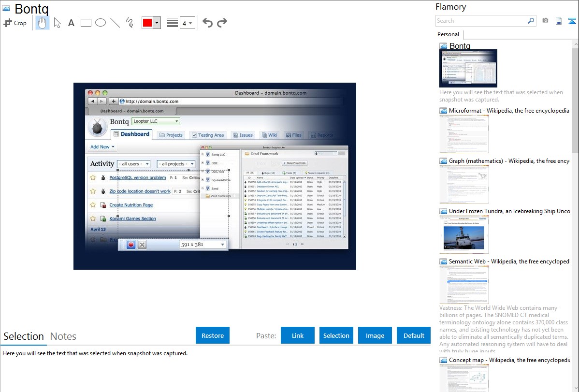Click the 'Graph (mathematics) - Wikipedia' title
This screenshot has width=579, height=392.
pos(509,161)
